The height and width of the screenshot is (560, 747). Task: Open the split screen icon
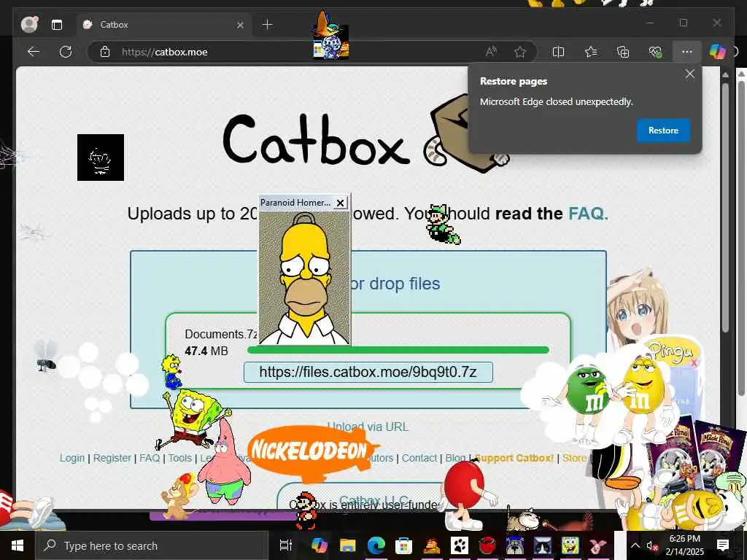coord(558,52)
